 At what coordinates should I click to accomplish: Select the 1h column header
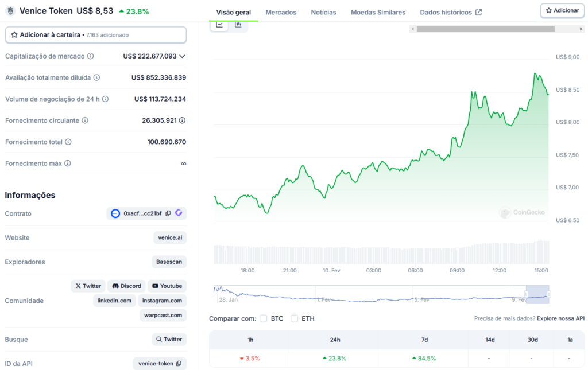point(250,340)
